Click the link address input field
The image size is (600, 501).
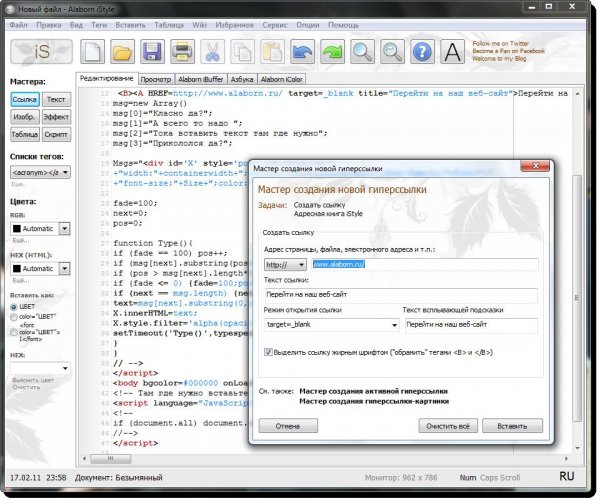click(425, 264)
